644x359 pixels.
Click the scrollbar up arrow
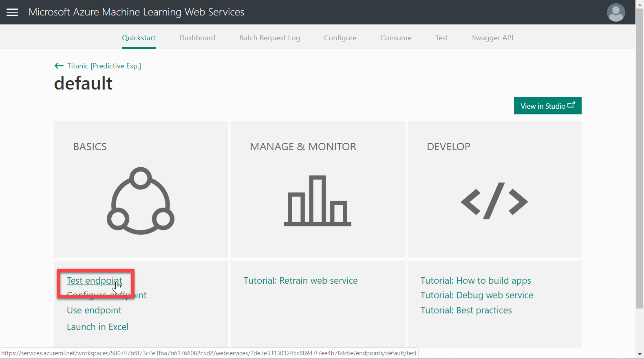coord(640,4)
